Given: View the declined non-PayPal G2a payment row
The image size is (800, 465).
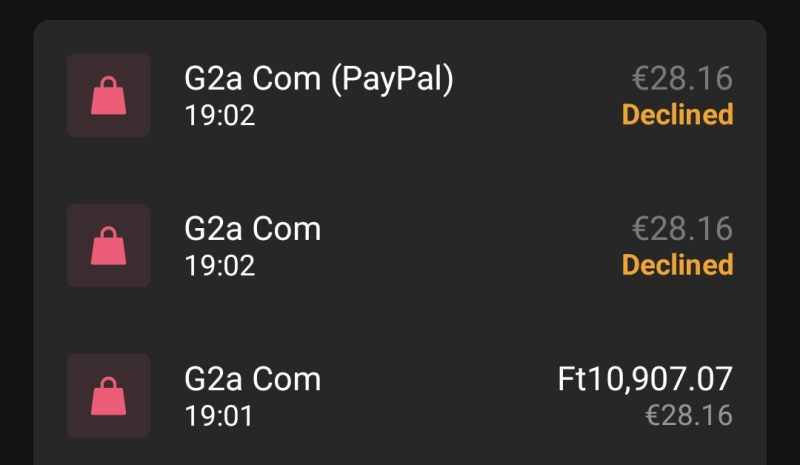Looking at the screenshot, I should (x=450, y=246).
